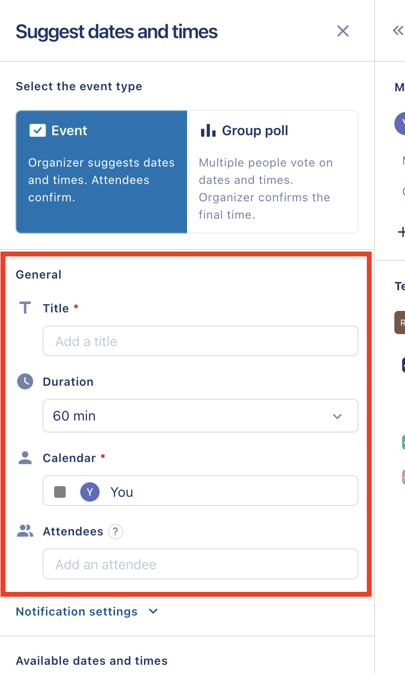The height and width of the screenshot is (673, 405).
Task: Select the Event type card
Action: coord(101,172)
